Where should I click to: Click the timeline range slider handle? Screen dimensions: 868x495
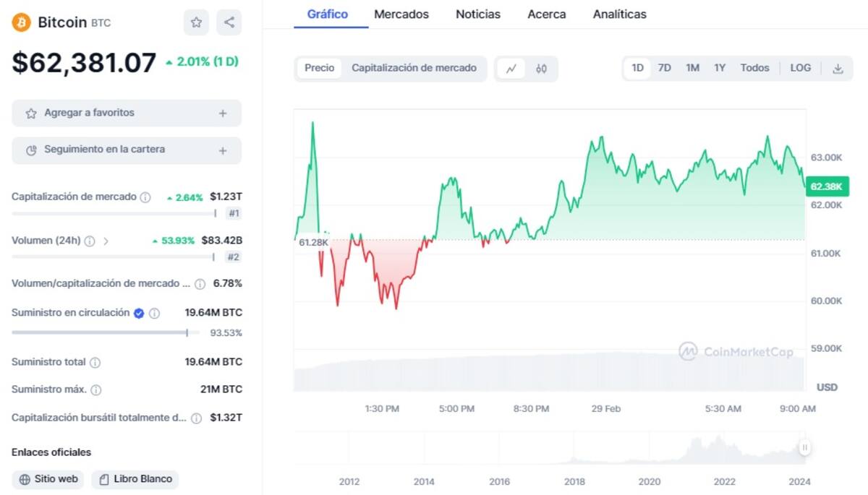click(804, 448)
